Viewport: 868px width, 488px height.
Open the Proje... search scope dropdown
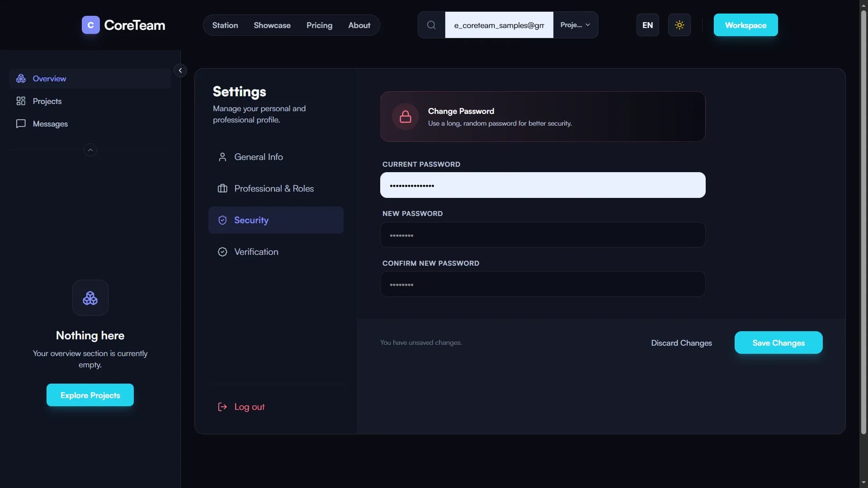(575, 25)
